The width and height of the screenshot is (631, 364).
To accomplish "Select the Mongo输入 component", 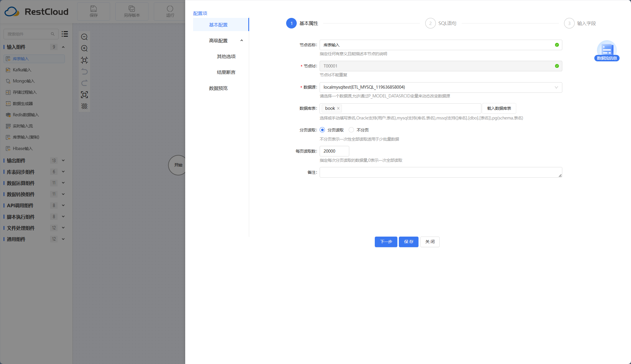I will coord(34,81).
